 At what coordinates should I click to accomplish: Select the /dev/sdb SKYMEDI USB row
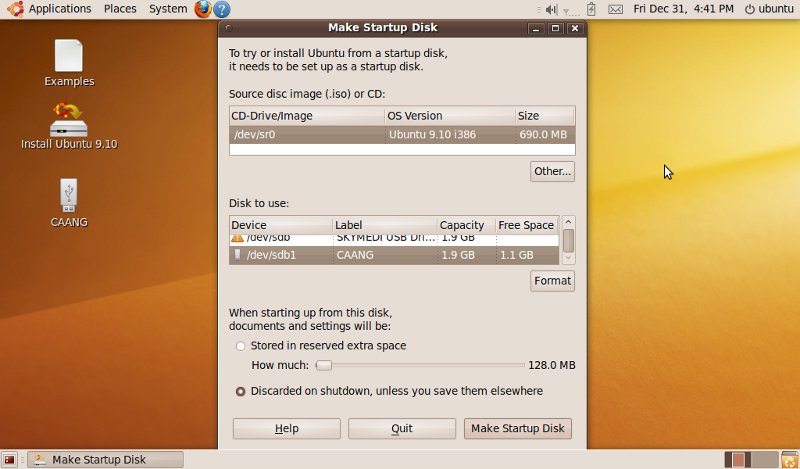[394, 239]
